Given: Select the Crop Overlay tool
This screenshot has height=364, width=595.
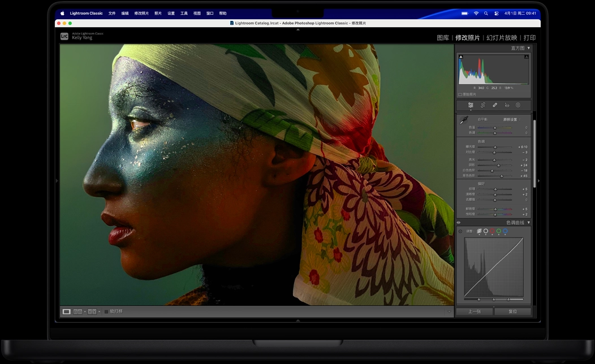Looking at the screenshot, I should pyautogui.click(x=483, y=105).
